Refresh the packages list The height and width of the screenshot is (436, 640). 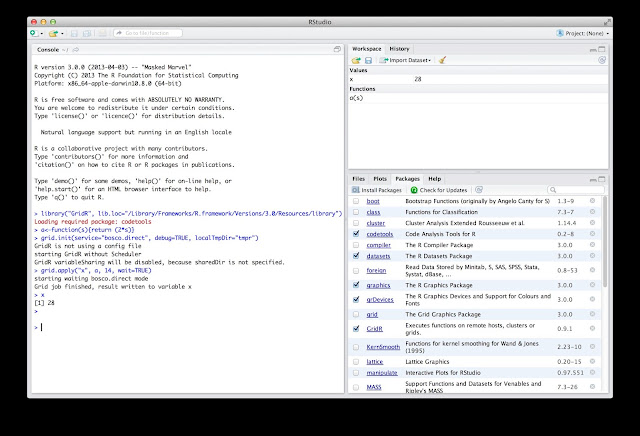click(479, 190)
